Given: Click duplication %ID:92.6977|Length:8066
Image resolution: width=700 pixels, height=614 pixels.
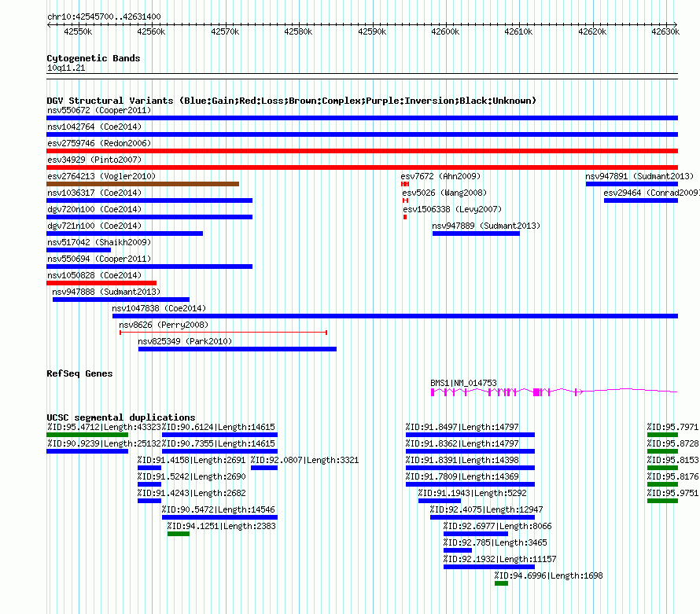Looking at the screenshot, I should 497,526.
